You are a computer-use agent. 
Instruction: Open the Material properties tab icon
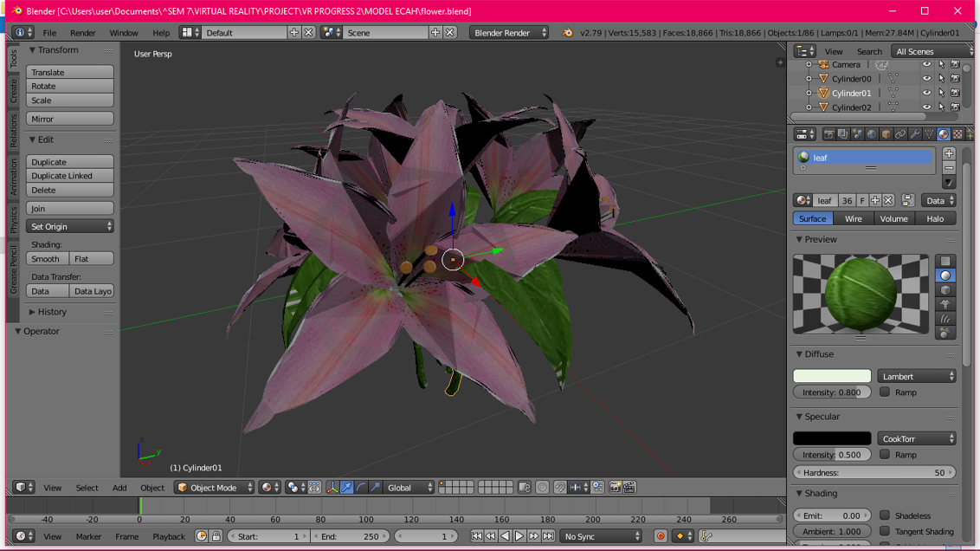(943, 134)
